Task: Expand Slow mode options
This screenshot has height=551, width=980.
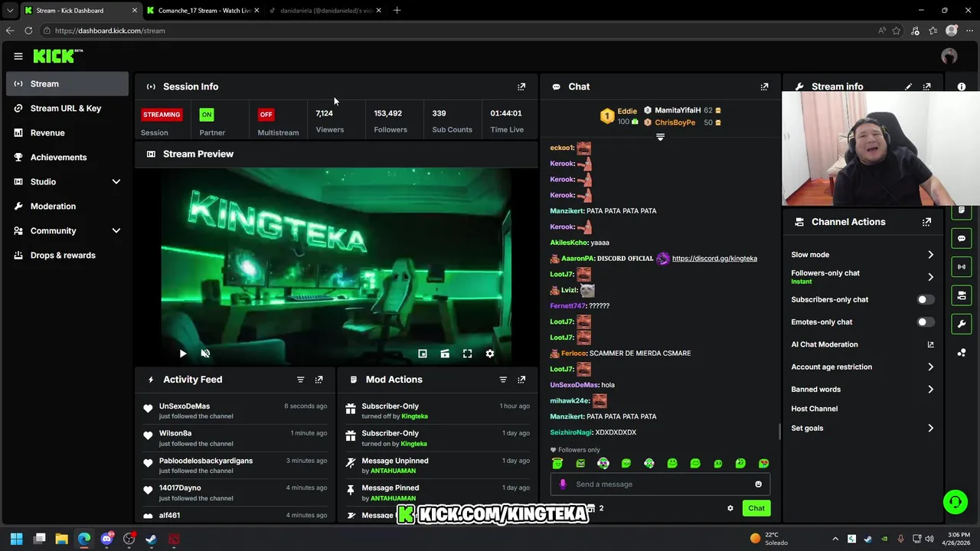Action: click(x=930, y=255)
